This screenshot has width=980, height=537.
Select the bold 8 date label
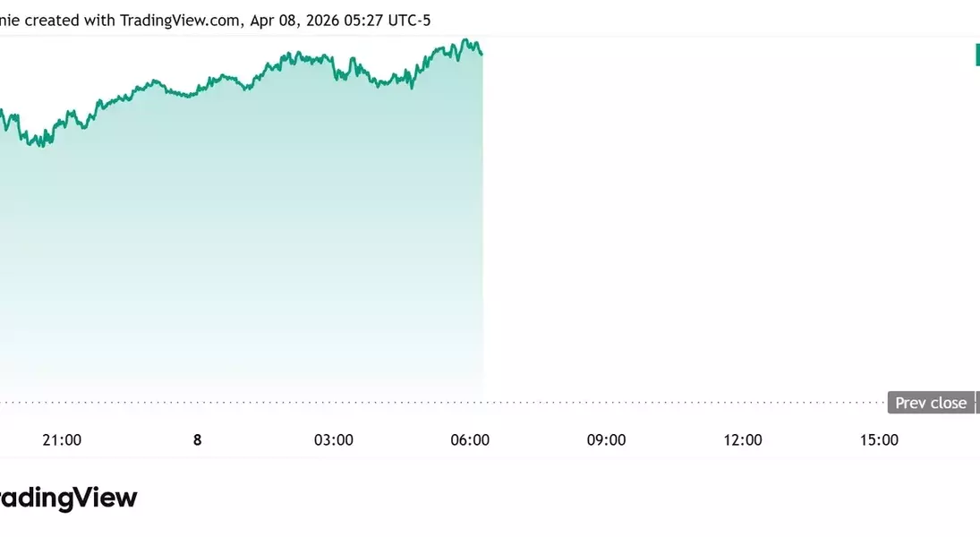[x=198, y=439]
